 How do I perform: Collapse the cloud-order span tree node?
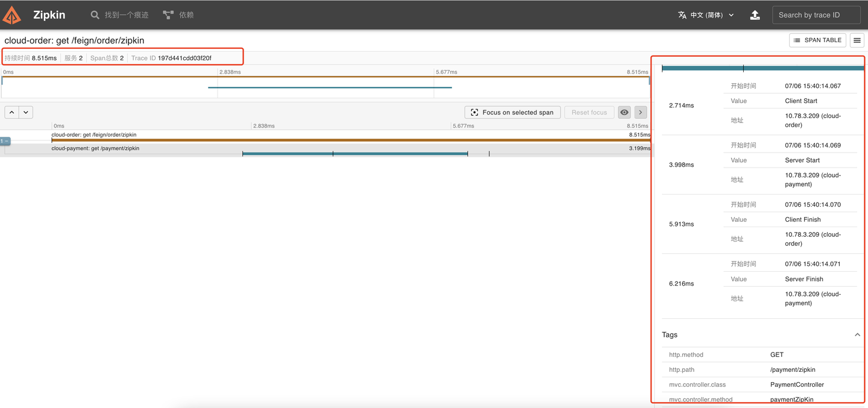pos(5,141)
